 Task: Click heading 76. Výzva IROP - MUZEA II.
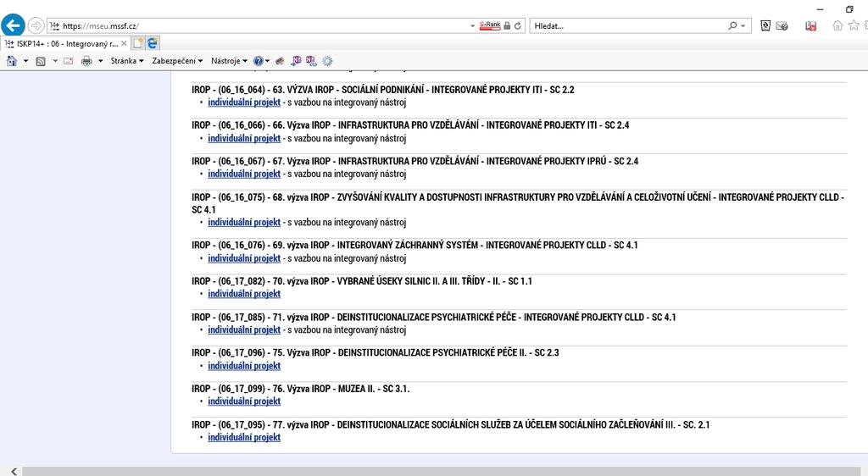point(301,389)
